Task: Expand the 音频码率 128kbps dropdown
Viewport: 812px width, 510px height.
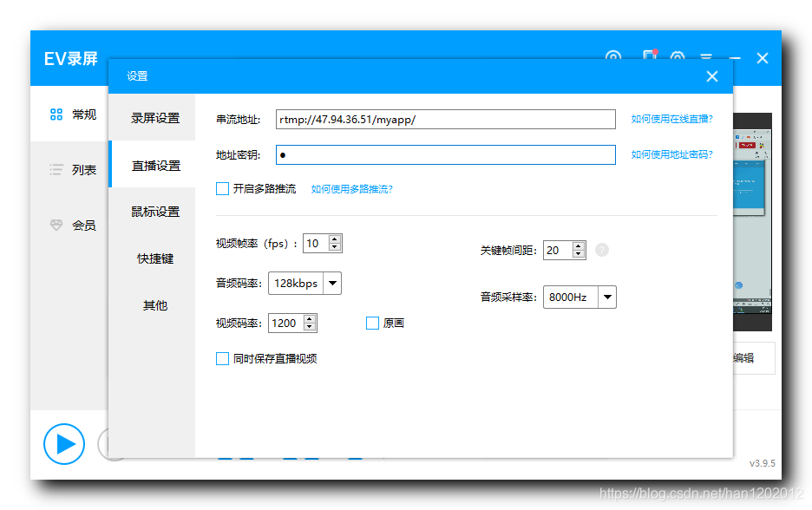Action: [332, 284]
